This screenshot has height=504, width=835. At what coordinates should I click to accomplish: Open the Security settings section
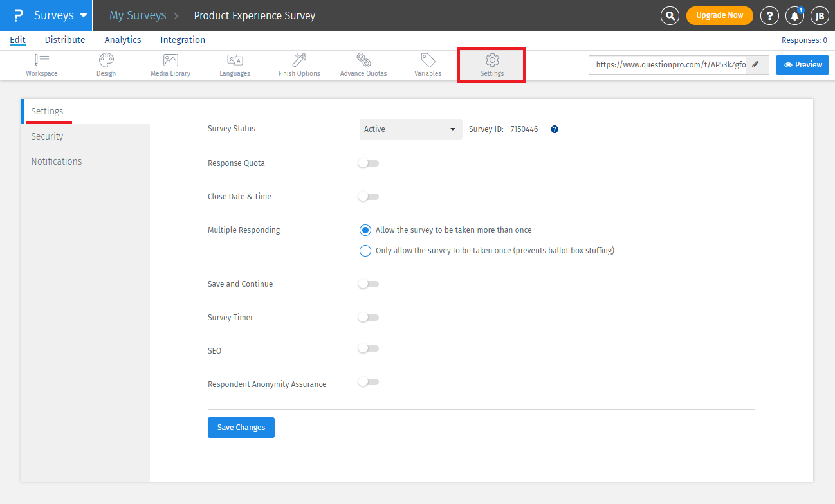[x=47, y=136]
